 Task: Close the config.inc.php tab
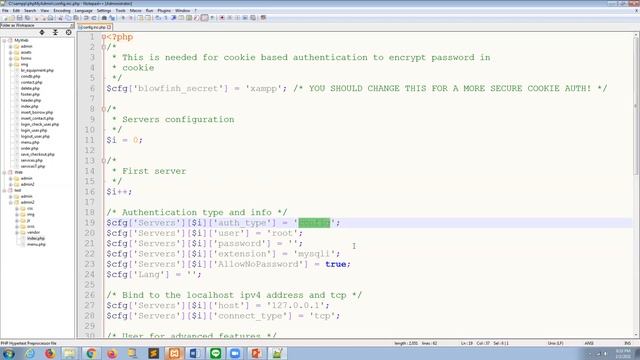point(109,27)
